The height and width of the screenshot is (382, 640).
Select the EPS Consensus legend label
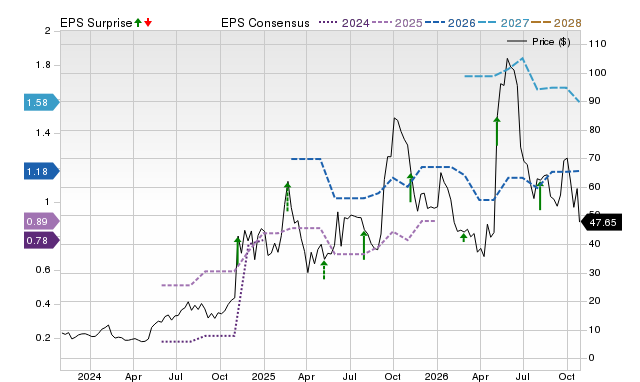[x=265, y=23]
